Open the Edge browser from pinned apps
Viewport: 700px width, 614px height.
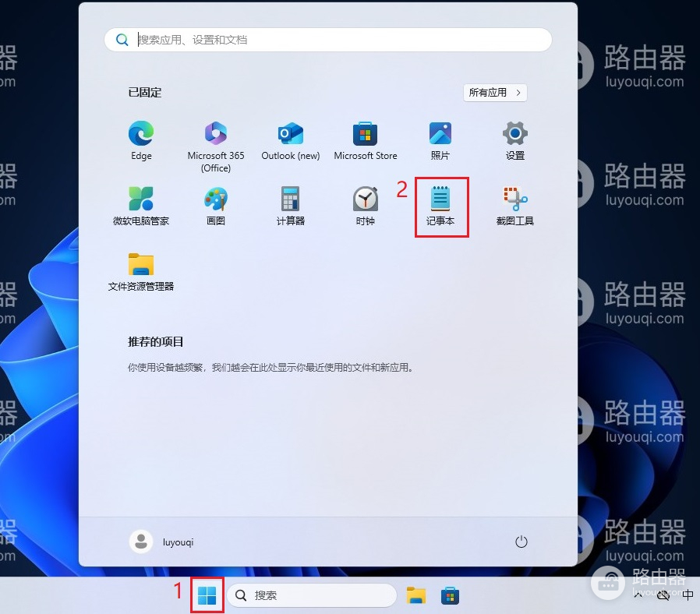[141, 140]
